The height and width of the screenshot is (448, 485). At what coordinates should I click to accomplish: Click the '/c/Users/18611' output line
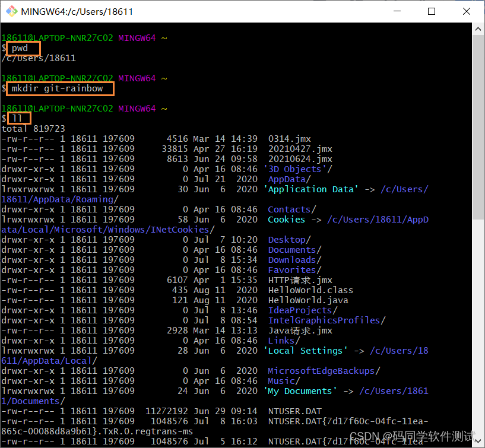pyautogui.click(x=39, y=58)
